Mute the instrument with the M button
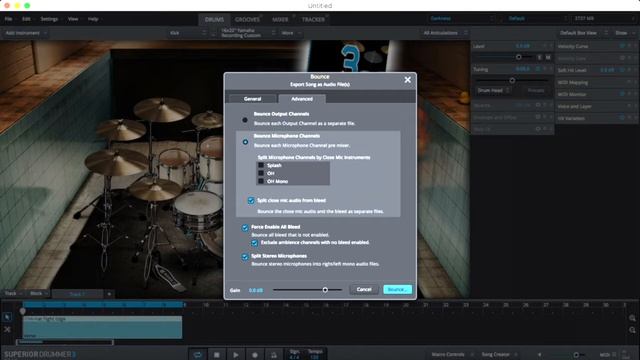Viewport: 640px width, 360px height. [548, 58]
